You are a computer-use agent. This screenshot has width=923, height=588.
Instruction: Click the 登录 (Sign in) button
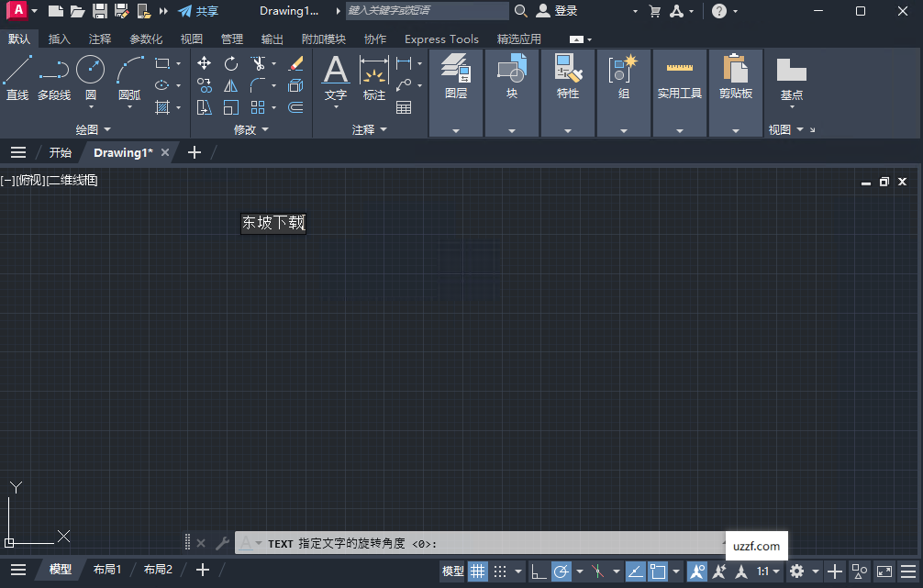click(564, 12)
